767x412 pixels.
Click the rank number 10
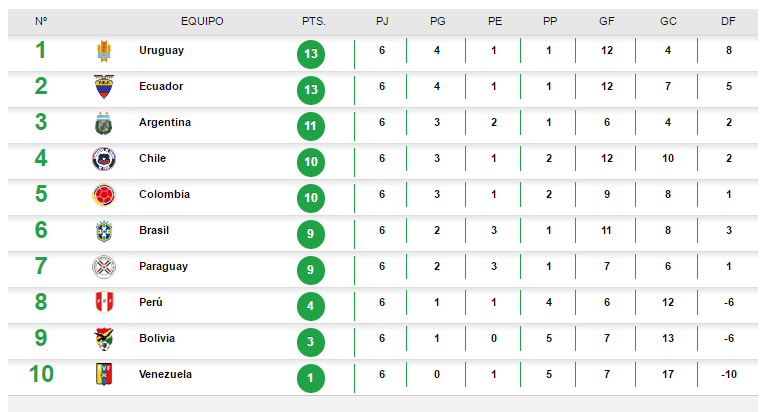tap(41, 374)
